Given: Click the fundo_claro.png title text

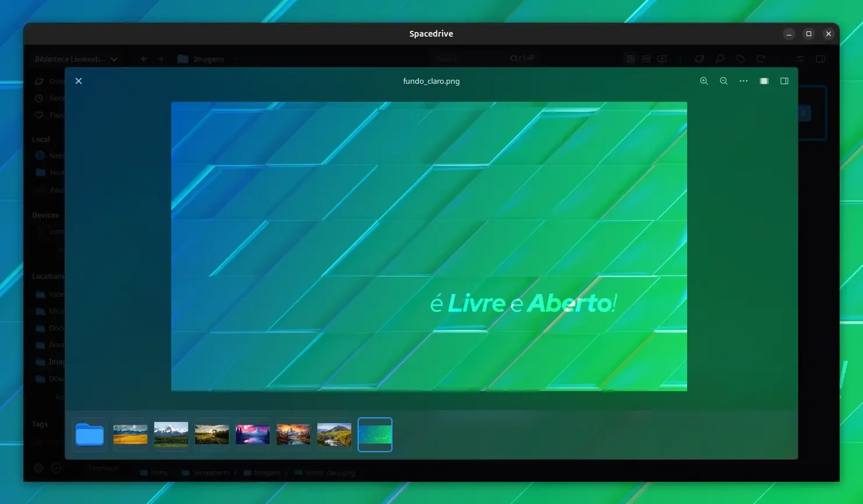Looking at the screenshot, I should [x=431, y=81].
